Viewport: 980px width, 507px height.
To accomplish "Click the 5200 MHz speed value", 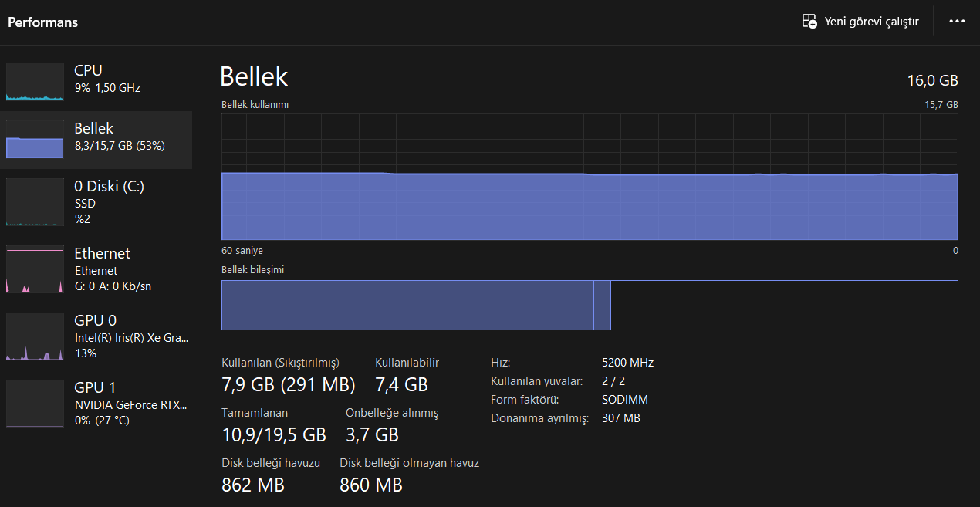I will click(x=627, y=363).
